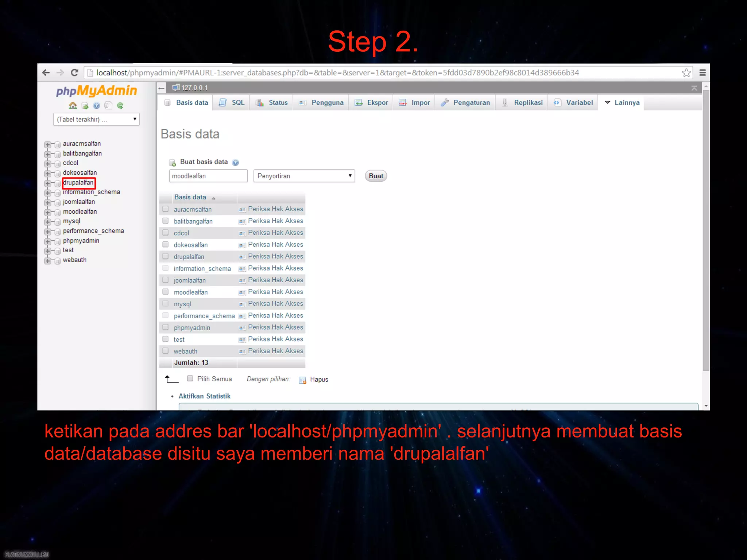The height and width of the screenshot is (560, 747).
Task: Bookmark the page with the star icon
Action: point(686,73)
